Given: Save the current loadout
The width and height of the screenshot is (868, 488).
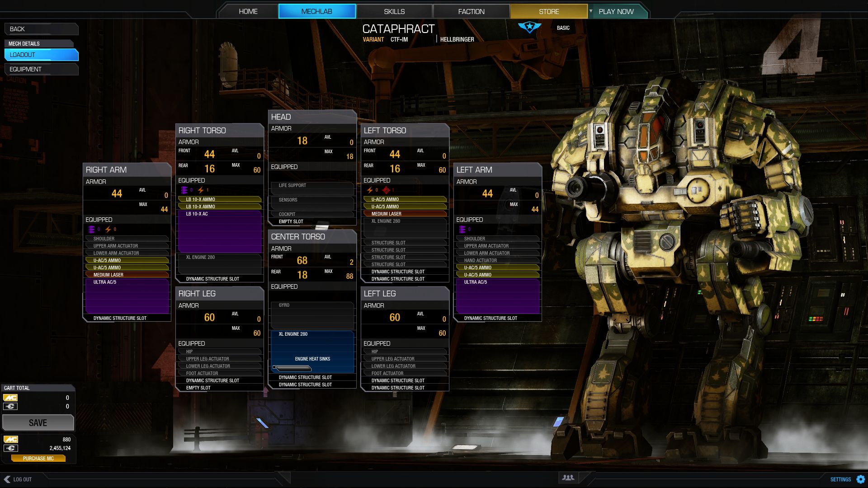Looking at the screenshot, I should (x=38, y=423).
